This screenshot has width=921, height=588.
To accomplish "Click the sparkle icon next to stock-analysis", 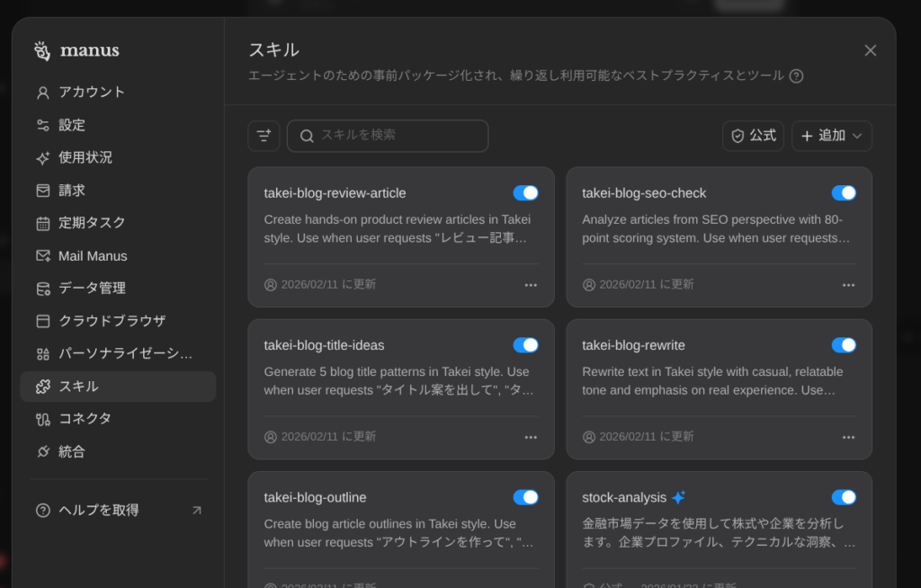I will pos(678,497).
